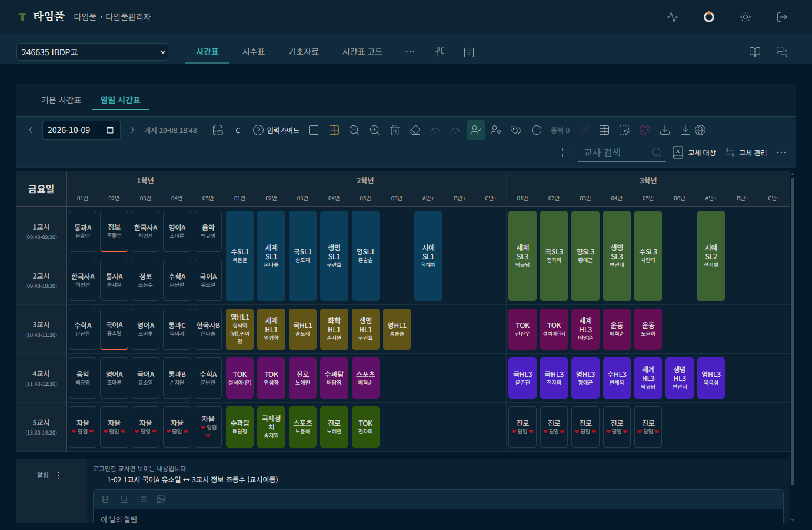Zoom in the timetable
Image resolution: width=812 pixels, height=530 pixels.
click(x=375, y=130)
